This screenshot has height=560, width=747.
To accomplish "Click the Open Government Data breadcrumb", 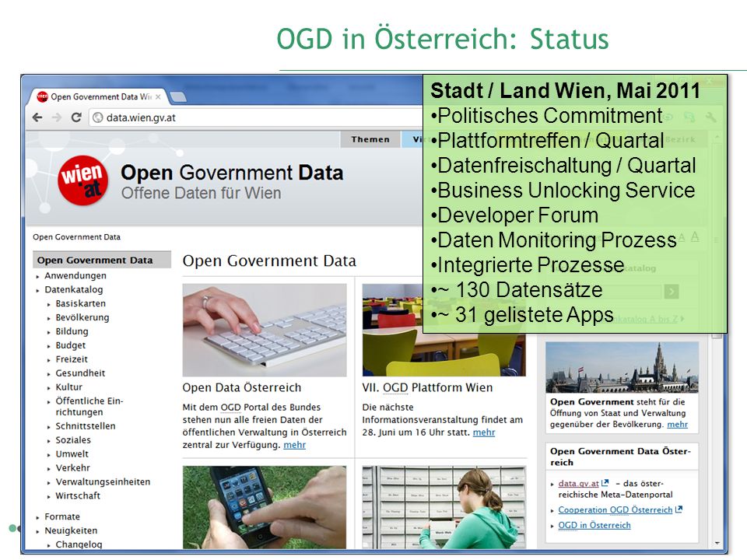I will click(x=77, y=237).
